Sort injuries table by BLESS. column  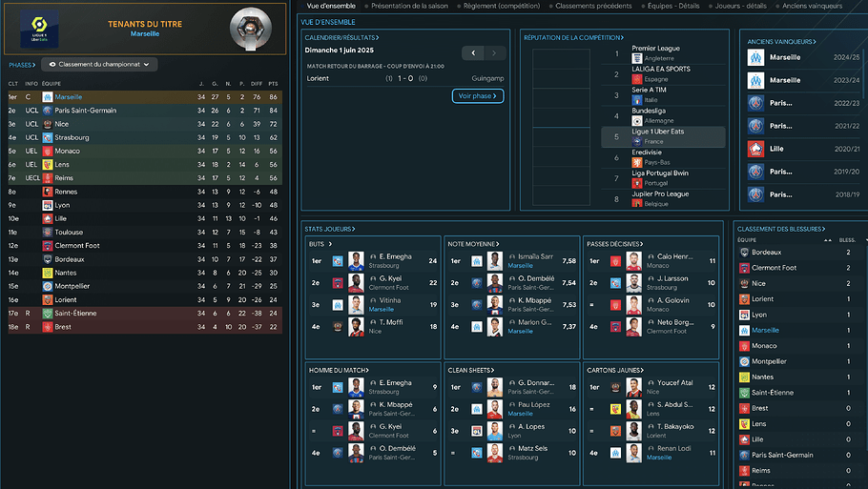click(847, 240)
